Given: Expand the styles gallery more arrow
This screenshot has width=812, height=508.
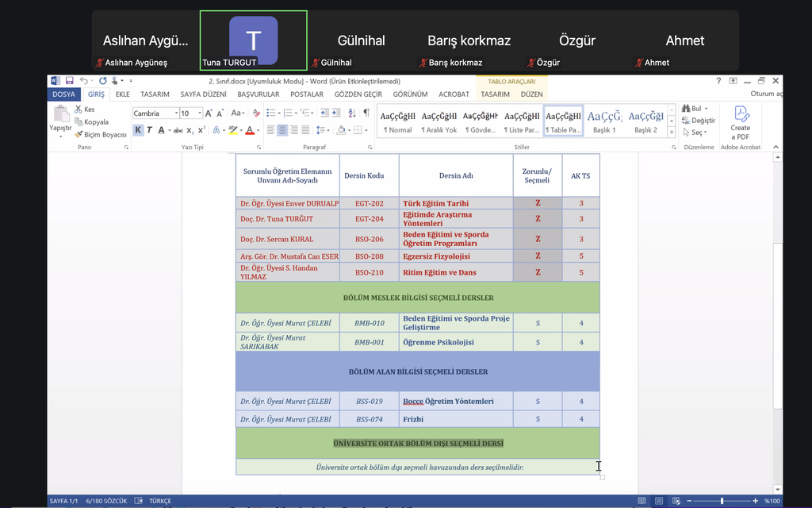Looking at the screenshot, I should [672, 131].
